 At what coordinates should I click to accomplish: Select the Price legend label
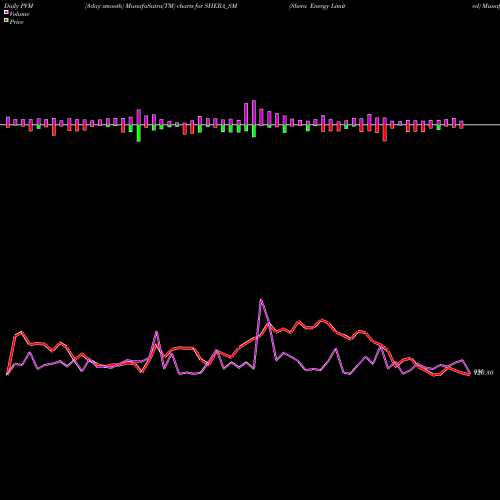(x=16, y=22)
